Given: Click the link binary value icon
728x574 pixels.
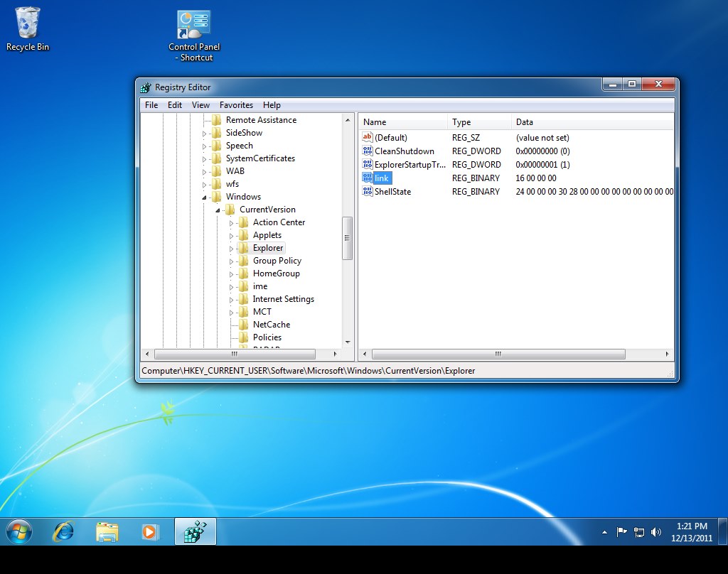Looking at the screenshot, I should 368,178.
